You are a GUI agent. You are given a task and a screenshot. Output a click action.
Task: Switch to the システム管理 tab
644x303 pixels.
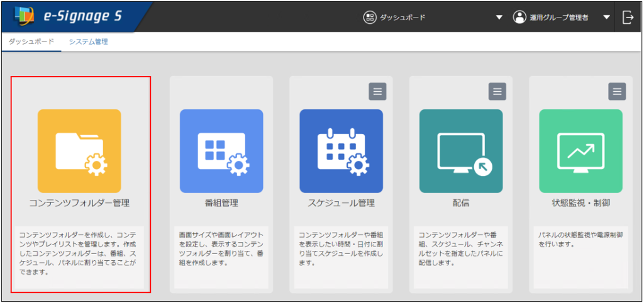pyautogui.click(x=88, y=41)
